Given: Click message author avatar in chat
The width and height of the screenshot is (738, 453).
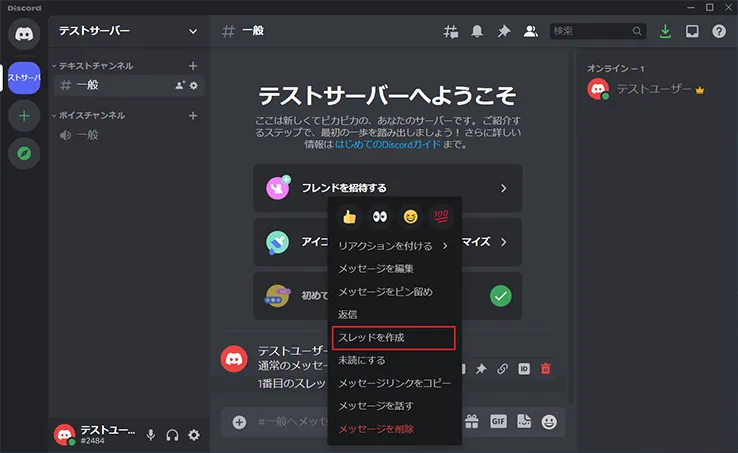Looking at the screenshot, I should (x=234, y=359).
